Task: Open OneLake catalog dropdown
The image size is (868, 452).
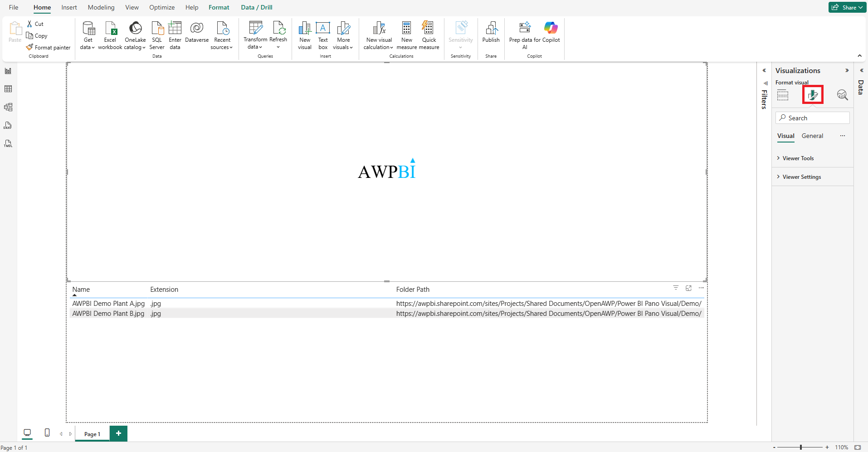Action: click(x=135, y=35)
